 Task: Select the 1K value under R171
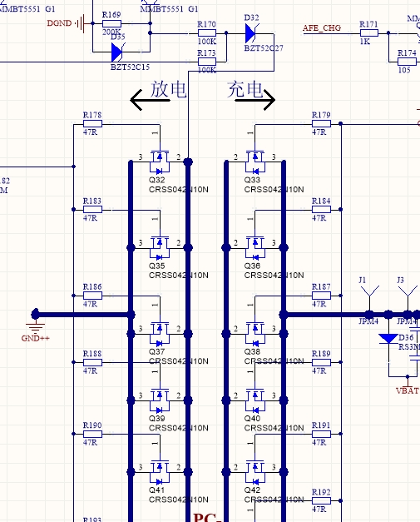pyautogui.click(x=365, y=42)
